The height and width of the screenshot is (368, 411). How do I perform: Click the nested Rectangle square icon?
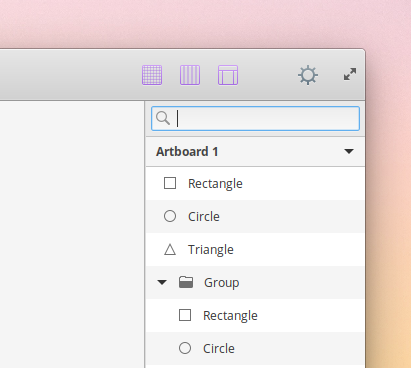click(x=185, y=315)
